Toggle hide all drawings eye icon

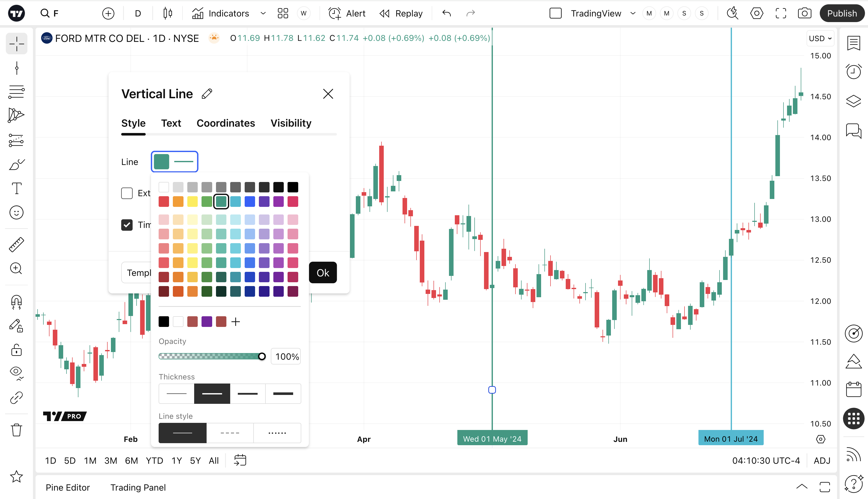16,372
